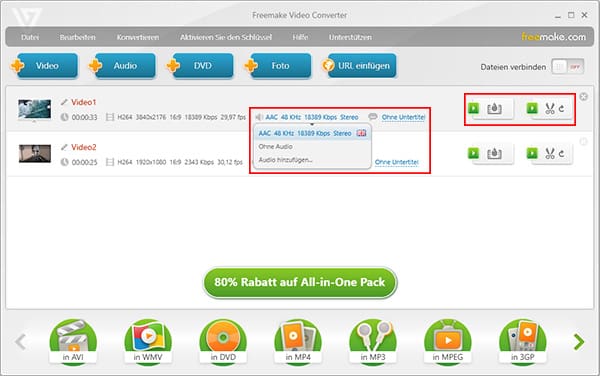This screenshot has width=600, height=376.
Task: Open Ohne Untertitel for Video1
Action: (x=403, y=117)
